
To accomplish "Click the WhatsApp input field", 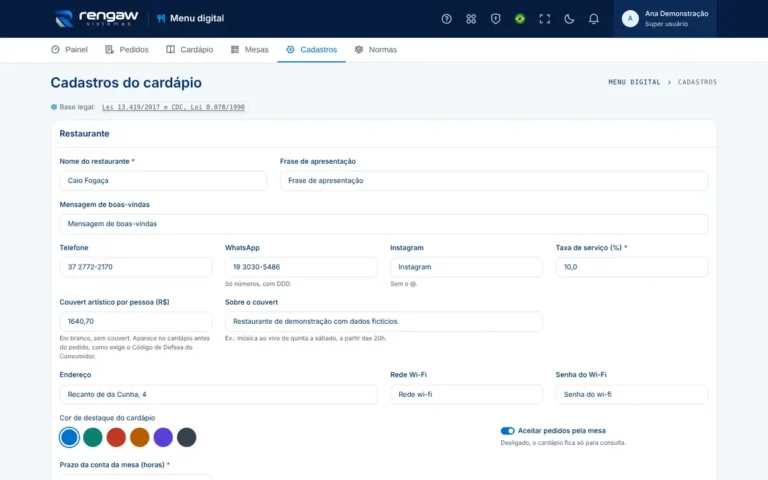I will click(x=301, y=267).
